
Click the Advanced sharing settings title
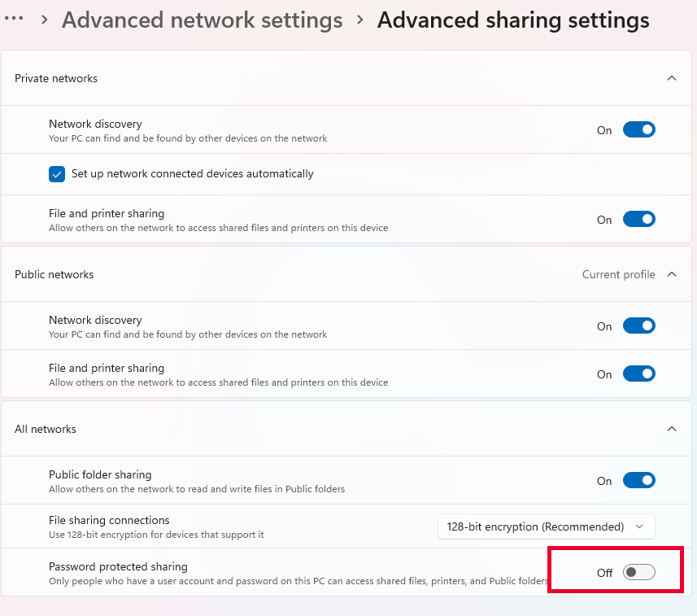click(513, 20)
